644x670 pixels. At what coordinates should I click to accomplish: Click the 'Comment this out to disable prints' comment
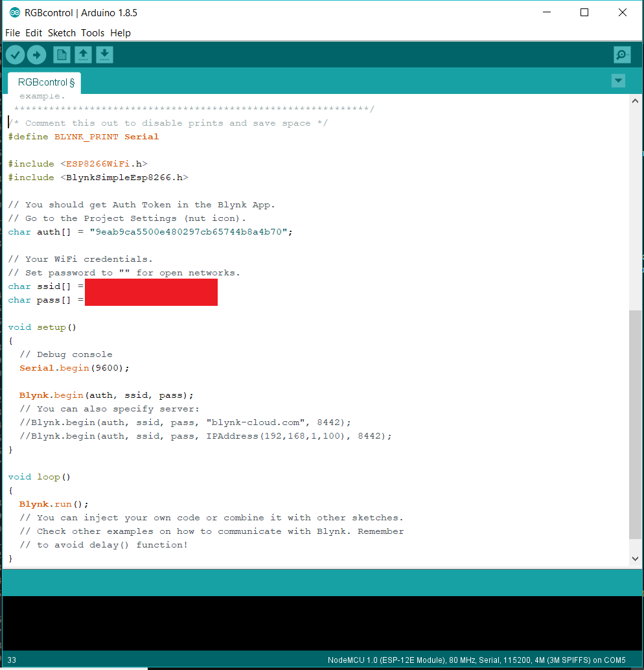tap(168, 123)
